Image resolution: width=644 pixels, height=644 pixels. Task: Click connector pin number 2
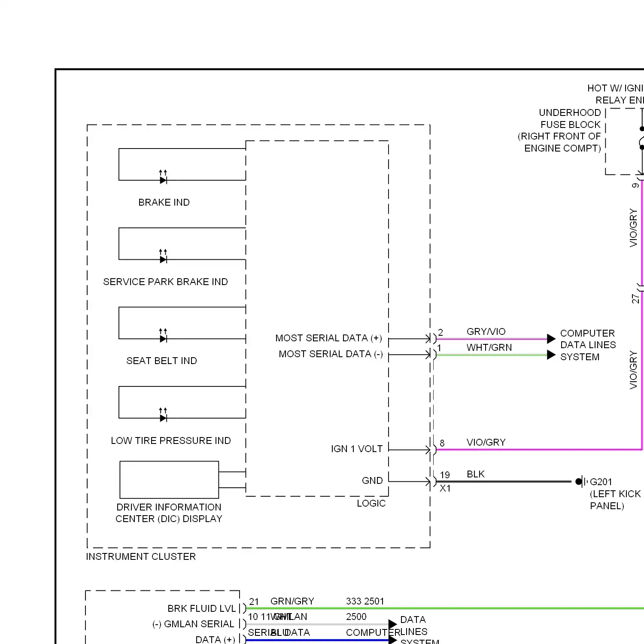(440, 333)
